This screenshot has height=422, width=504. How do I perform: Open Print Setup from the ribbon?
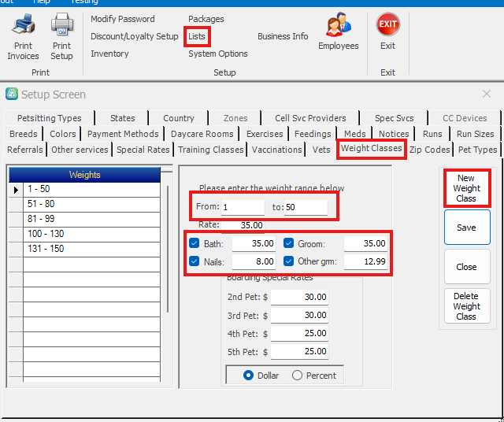pos(61,27)
